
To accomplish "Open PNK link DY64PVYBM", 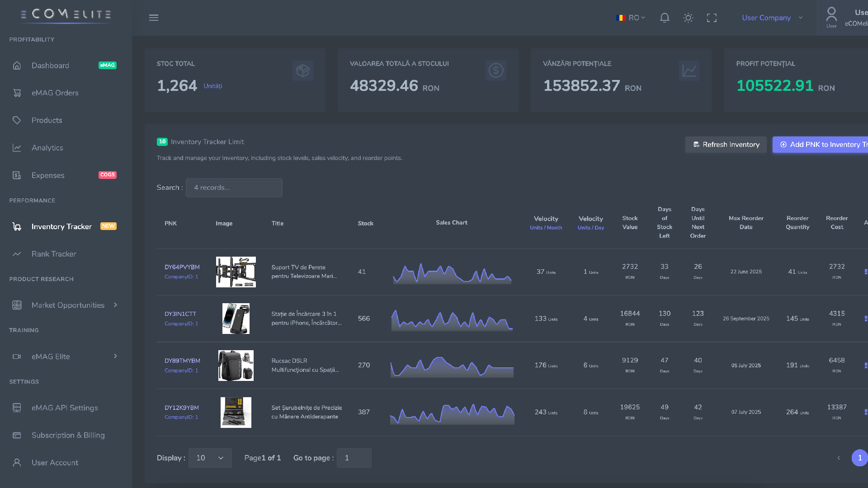I will point(182,267).
